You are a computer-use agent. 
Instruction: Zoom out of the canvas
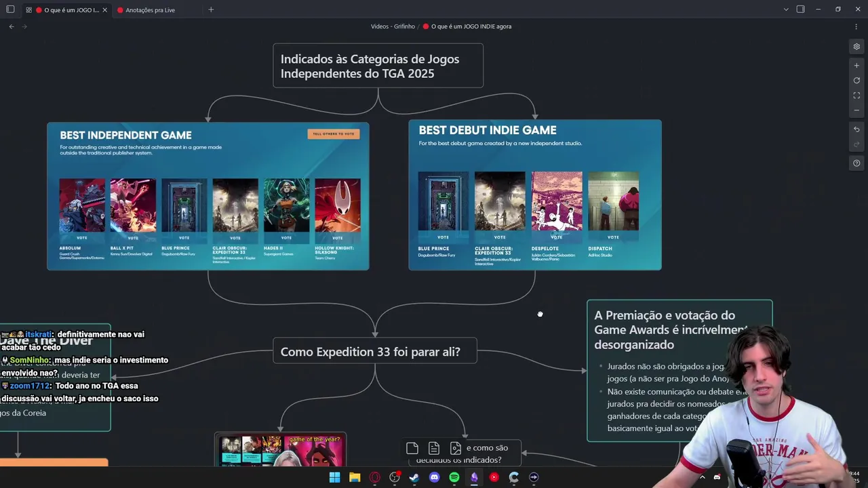point(856,110)
